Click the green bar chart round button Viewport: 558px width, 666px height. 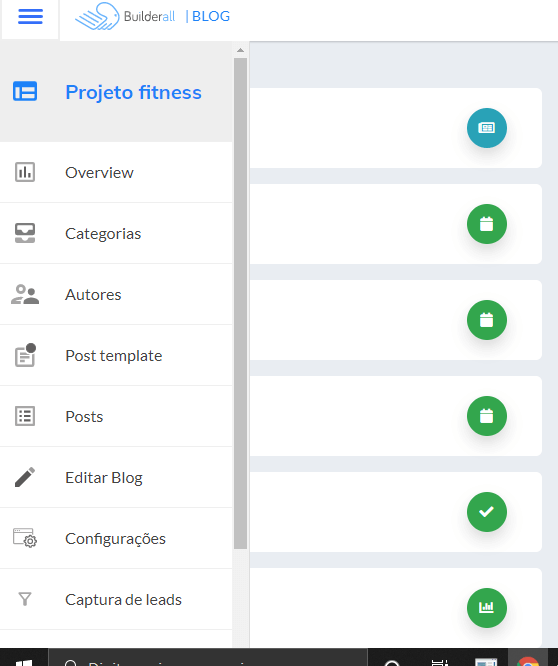[x=487, y=608]
